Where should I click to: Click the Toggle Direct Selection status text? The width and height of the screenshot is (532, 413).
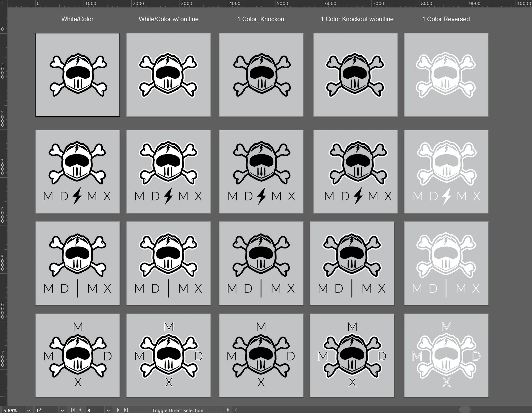pos(177,410)
